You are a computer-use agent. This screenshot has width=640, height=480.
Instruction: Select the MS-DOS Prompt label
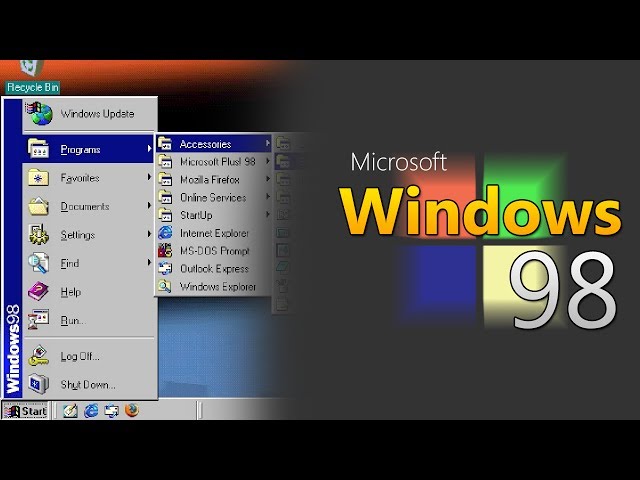215,251
